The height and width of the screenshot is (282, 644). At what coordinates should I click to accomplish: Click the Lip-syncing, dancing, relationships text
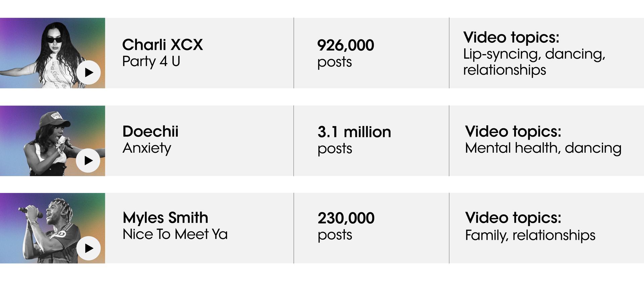point(534,62)
